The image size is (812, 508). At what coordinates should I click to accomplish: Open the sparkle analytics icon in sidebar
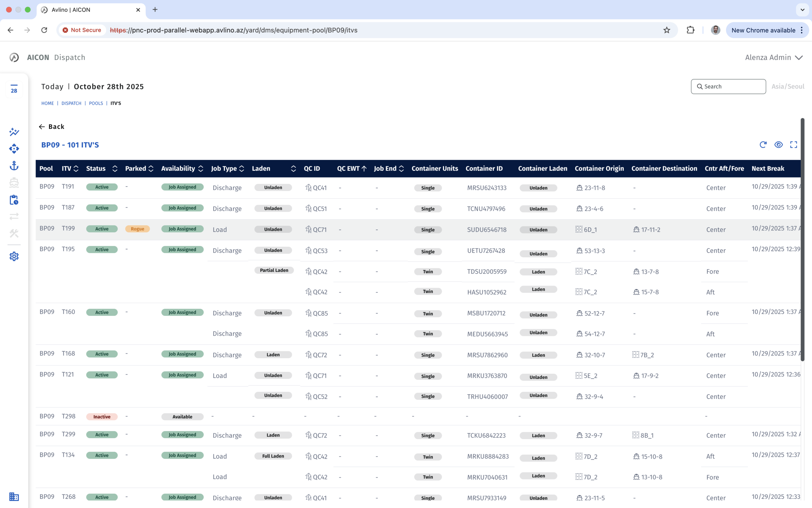(x=14, y=132)
